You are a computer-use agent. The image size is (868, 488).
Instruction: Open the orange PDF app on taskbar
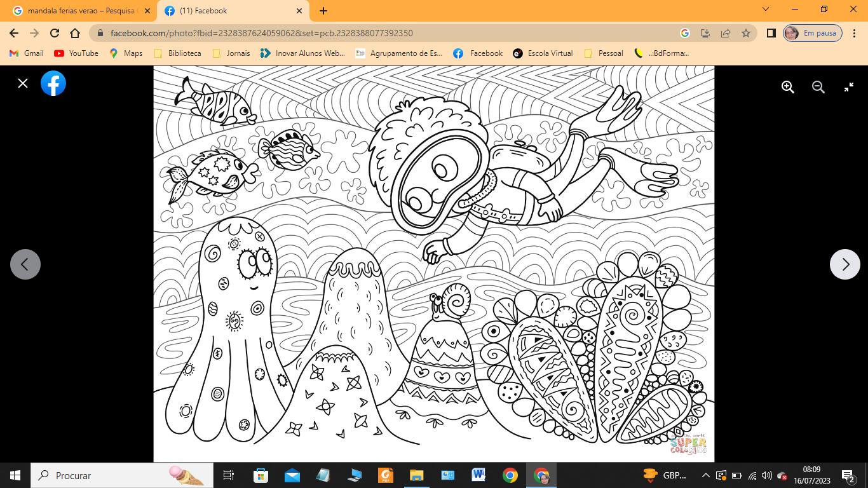pos(385,475)
